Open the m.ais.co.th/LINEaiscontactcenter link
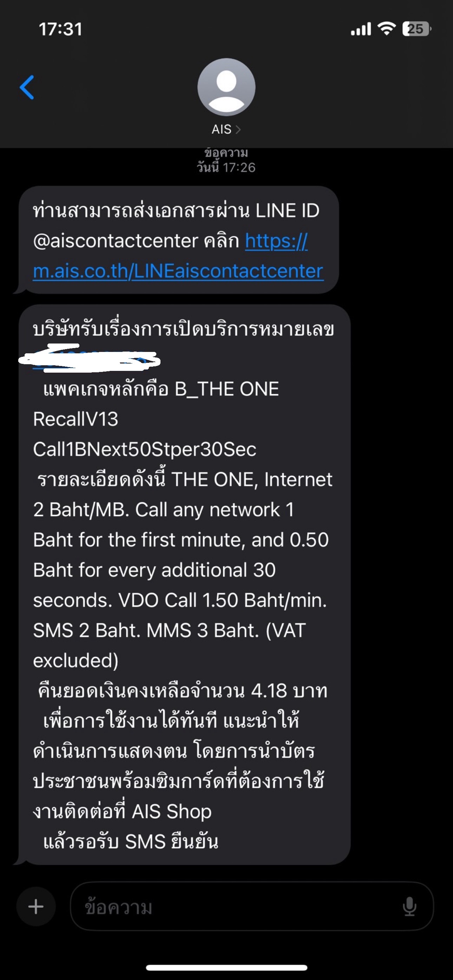 pyautogui.click(x=178, y=271)
